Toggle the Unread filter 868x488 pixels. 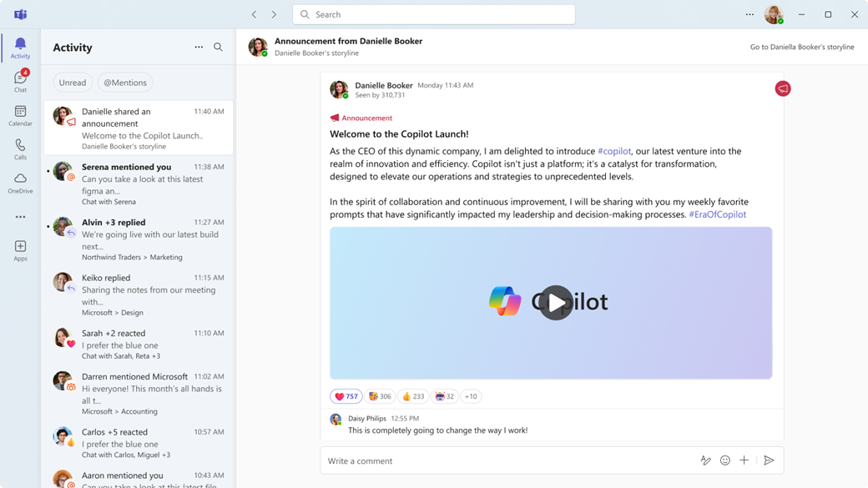coord(73,82)
